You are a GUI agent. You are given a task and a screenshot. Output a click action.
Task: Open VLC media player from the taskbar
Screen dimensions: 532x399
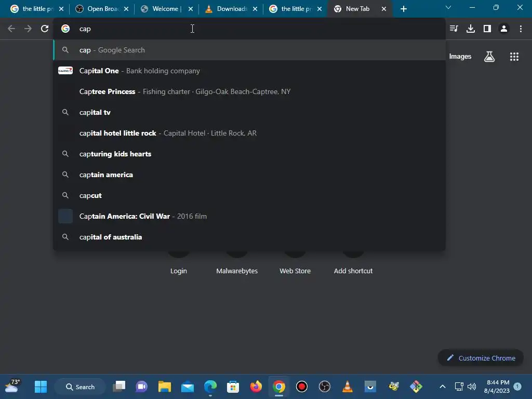pos(348,387)
